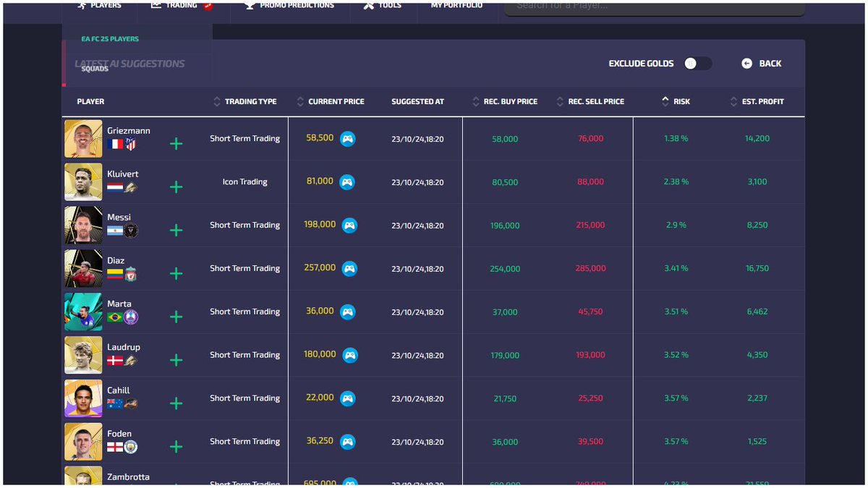868x488 pixels.
Task: Select Squads submenu entry
Action: (95, 69)
